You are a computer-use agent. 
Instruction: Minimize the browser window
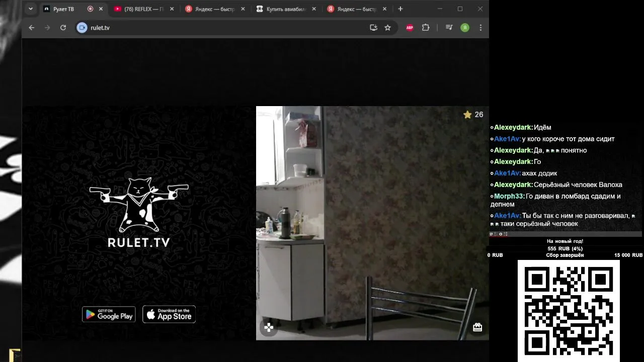point(440,9)
